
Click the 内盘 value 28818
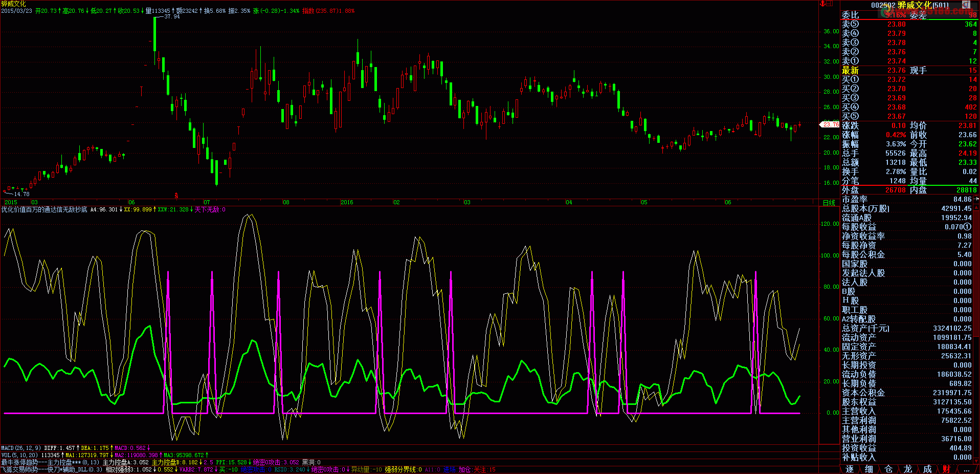[x=967, y=190]
